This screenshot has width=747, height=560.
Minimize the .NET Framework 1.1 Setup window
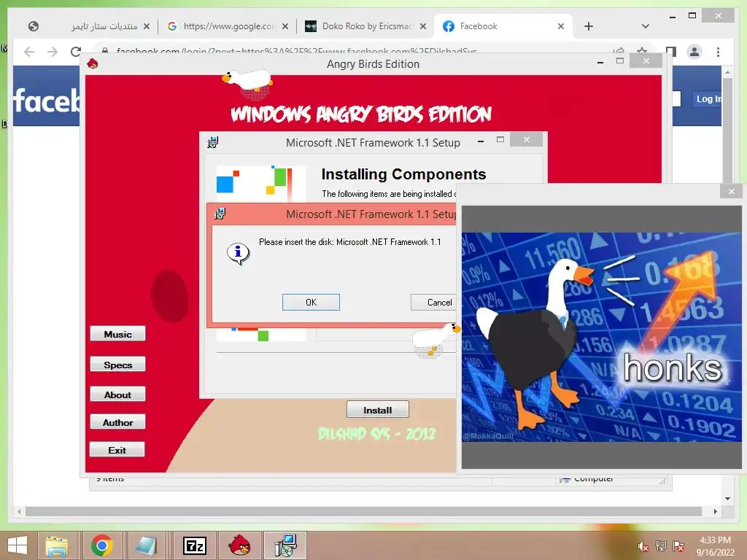click(481, 141)
